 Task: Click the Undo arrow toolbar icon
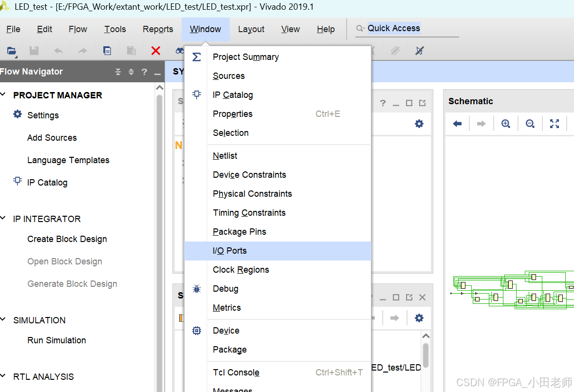tap(58, 51)
